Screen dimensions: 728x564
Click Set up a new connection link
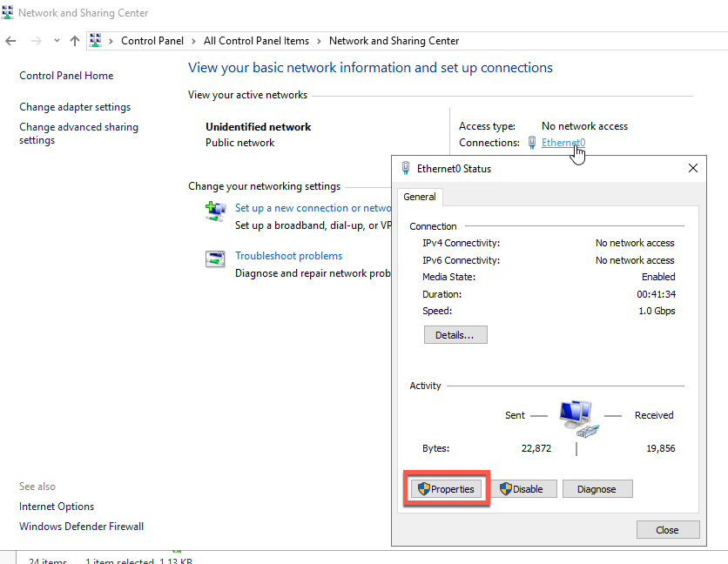click(313, 208)
